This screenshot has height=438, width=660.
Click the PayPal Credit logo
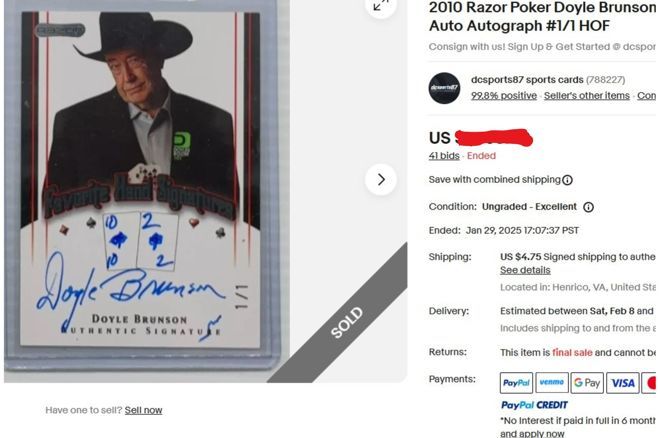coord(534,405)
